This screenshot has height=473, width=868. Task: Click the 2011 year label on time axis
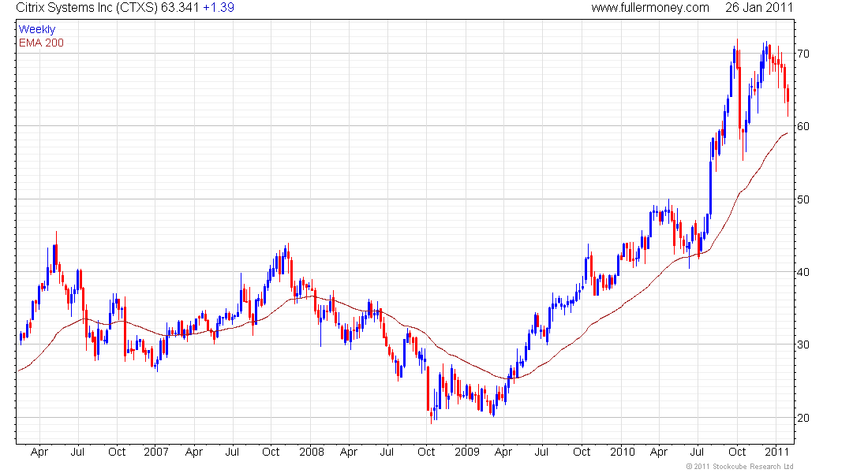point(777,452)
